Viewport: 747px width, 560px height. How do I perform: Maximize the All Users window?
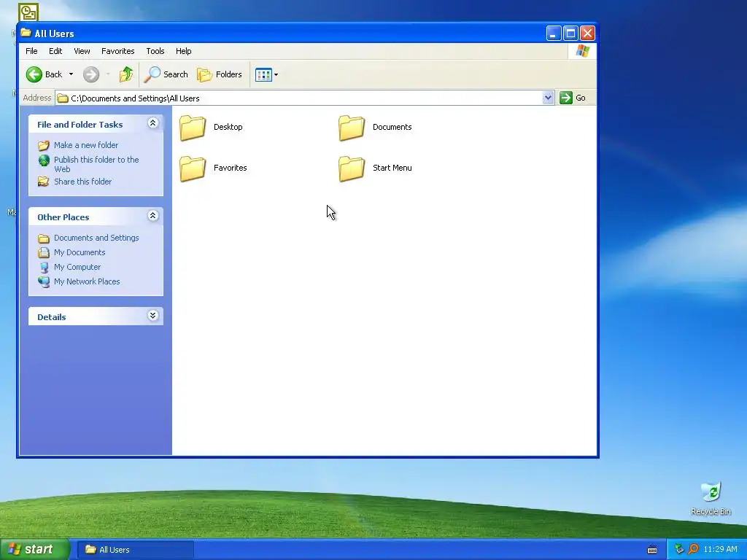[x=570, y=34]
